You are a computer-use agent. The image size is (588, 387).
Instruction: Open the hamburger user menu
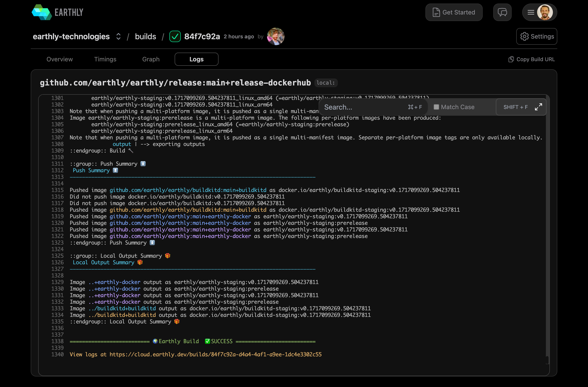click(531, 12)
